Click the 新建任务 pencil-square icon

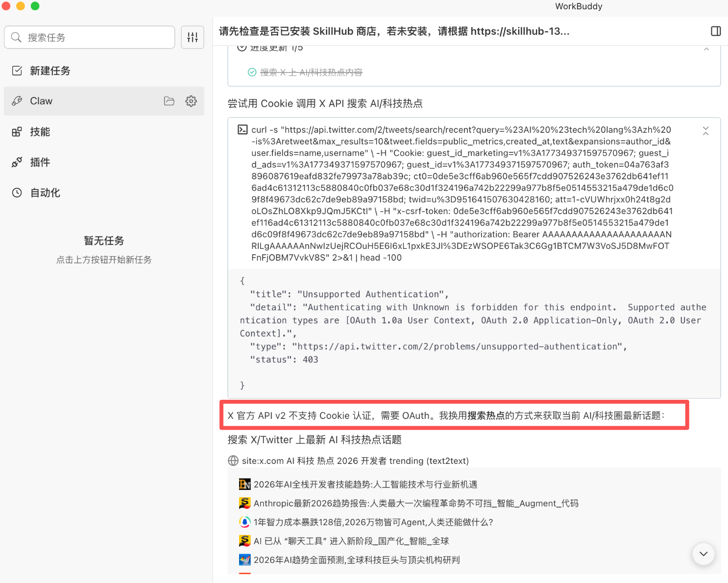coord(17,71)
